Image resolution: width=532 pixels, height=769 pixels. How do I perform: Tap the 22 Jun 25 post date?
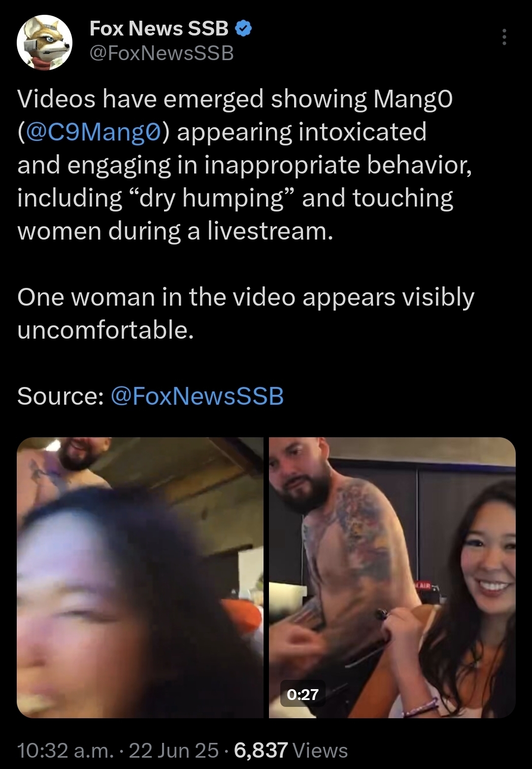(x=174, y=750)
